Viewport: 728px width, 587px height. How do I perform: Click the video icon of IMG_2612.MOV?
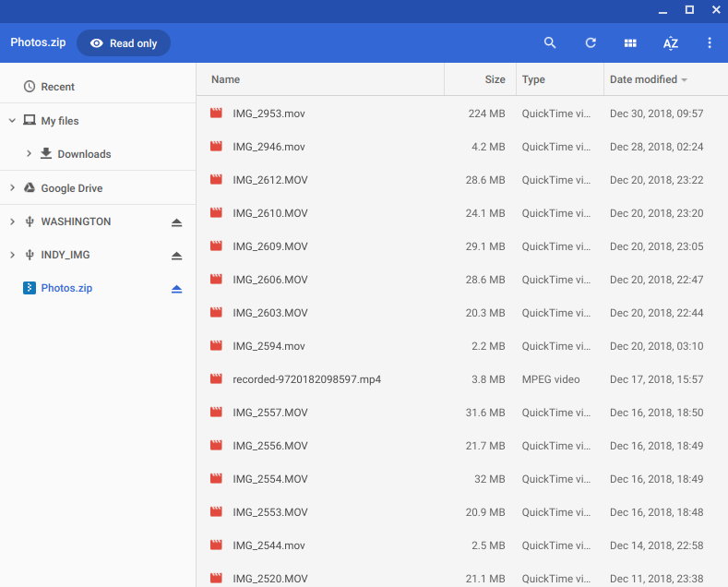(216, 179)
